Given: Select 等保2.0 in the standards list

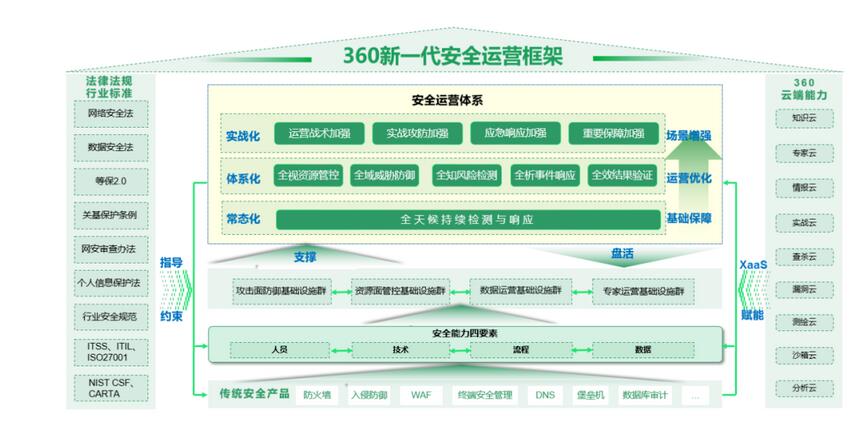Looking at the screenshot, I should tap(110, 181).
